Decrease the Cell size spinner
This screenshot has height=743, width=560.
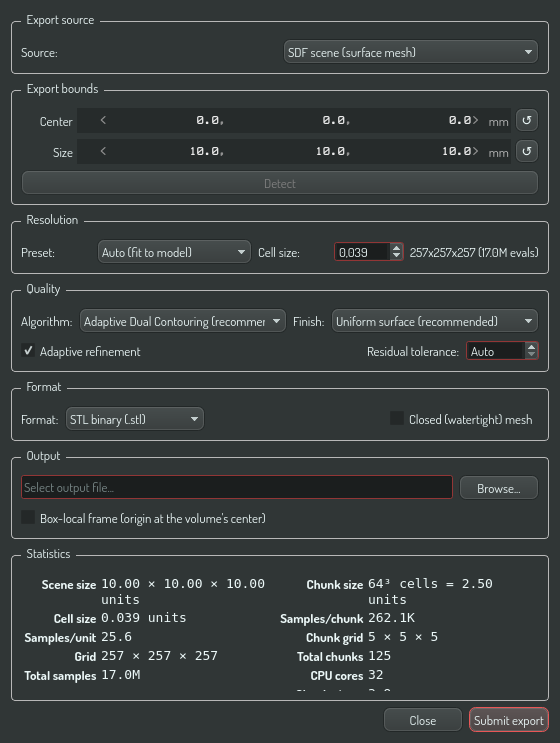click(x=397, y=256)
